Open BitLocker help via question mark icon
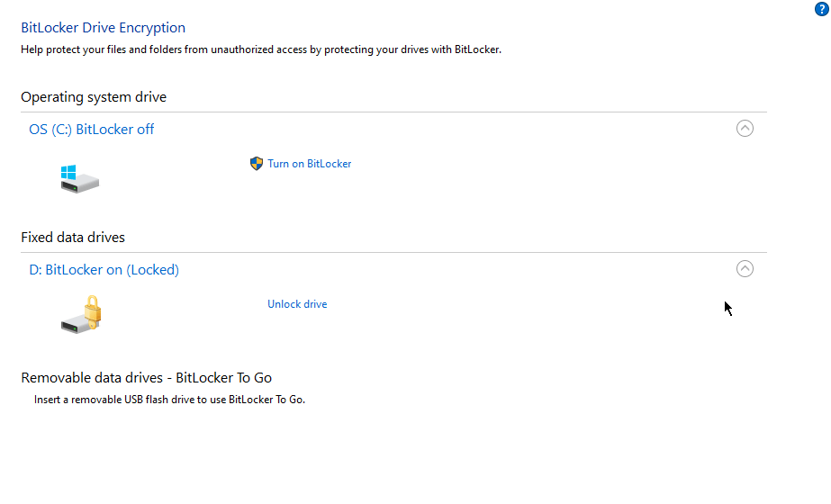This screenshot has width=831, height=504. pos(821,10)
